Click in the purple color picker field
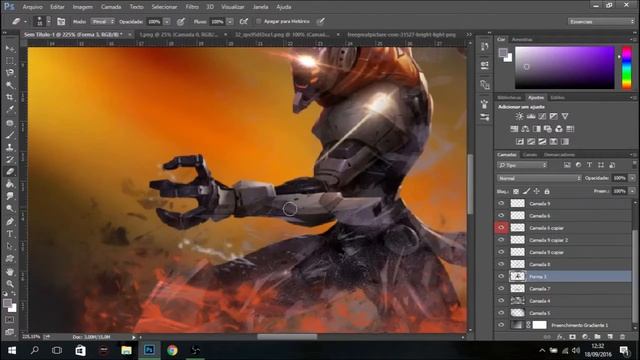 pos(564,67)
